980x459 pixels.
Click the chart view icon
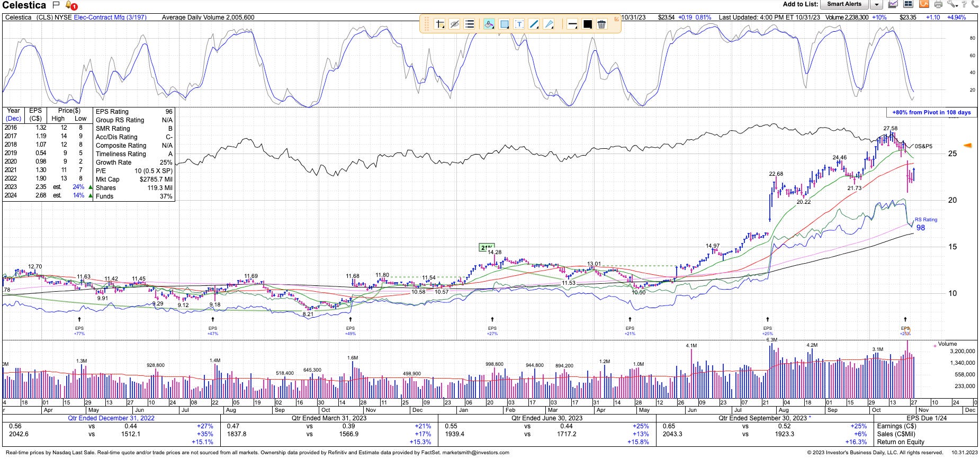pyautogui.click(x=893, y=4)
